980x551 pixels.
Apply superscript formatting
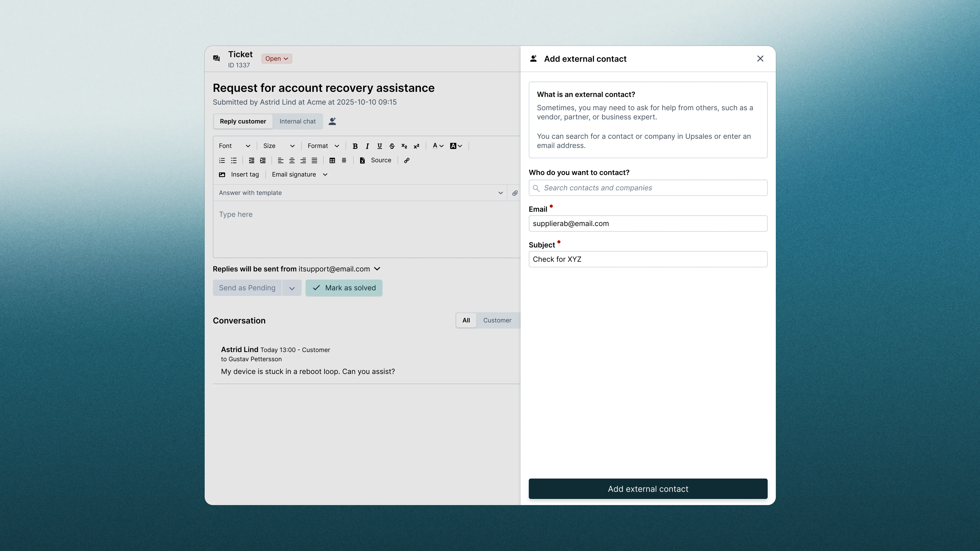[x=416, y=146]
